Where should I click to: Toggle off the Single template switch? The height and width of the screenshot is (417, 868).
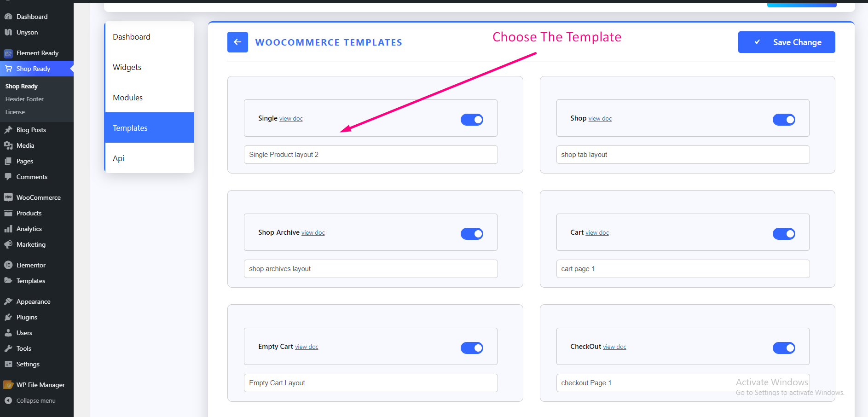472,120
